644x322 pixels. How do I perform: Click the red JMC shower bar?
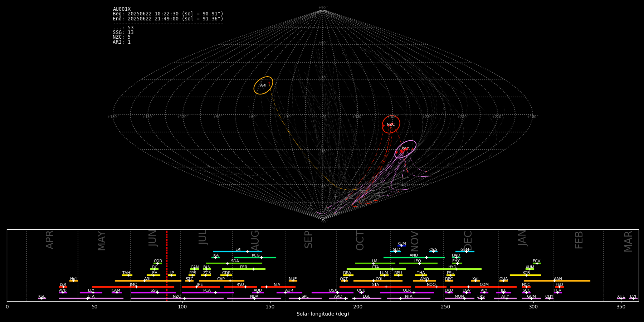(133, 287)
